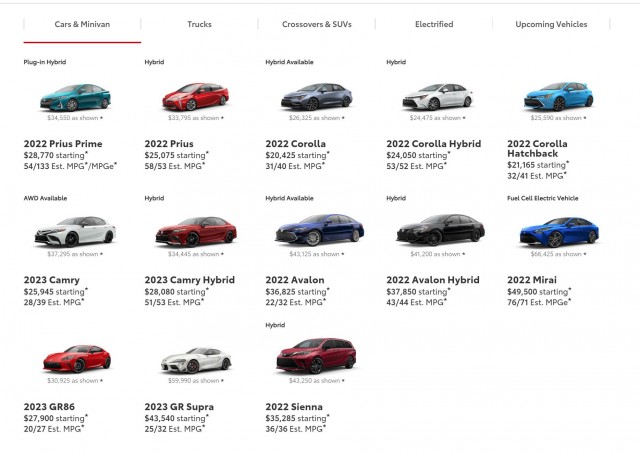Click the $43,250 as shown price note
This screenshot has height=453, width=640.
click(x=317, y=380)
